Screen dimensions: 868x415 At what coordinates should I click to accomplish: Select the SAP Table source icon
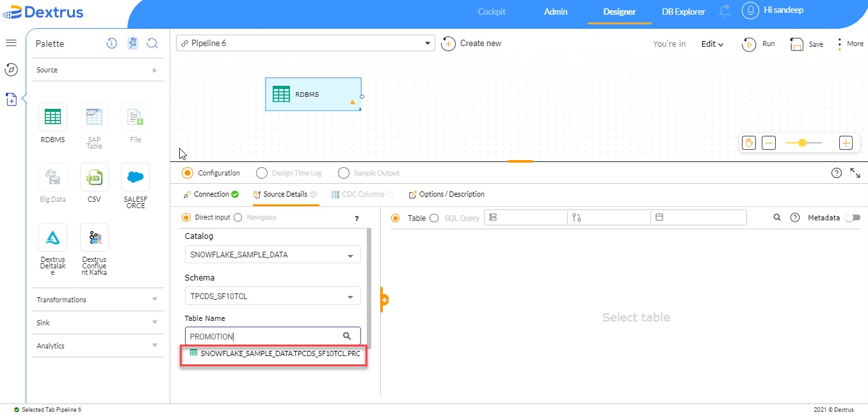(x=94, y=117)
